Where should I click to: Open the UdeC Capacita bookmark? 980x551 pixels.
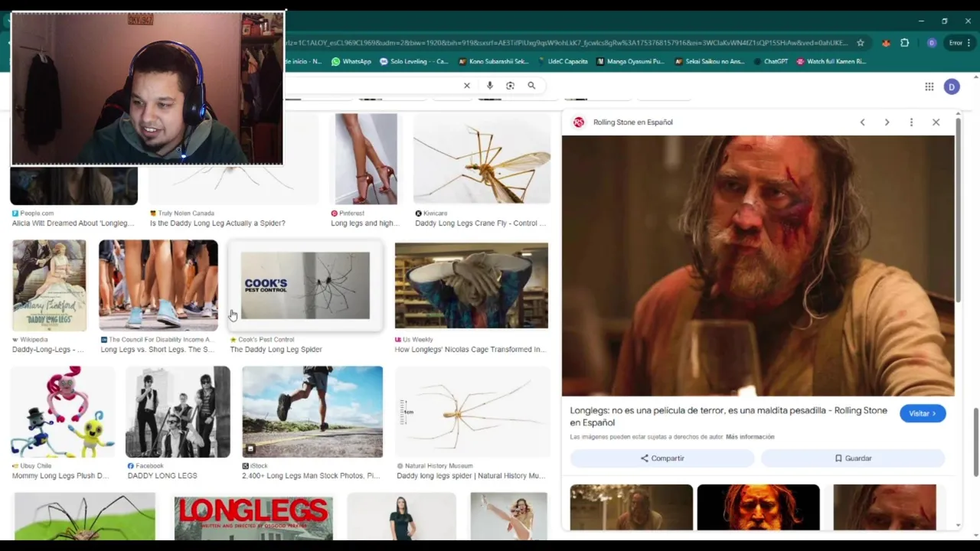tap(563, 61)
